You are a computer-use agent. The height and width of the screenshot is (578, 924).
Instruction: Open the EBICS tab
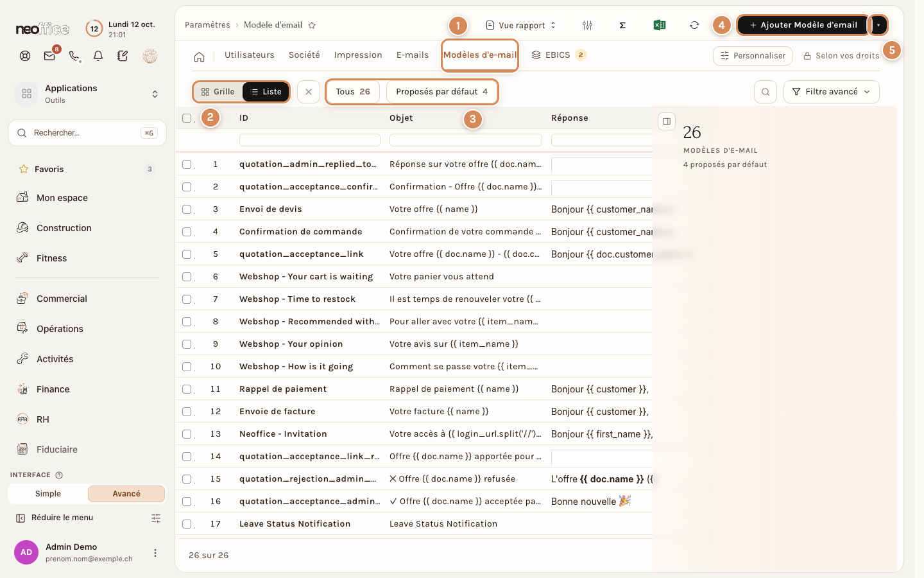click(x=558, y=55)
